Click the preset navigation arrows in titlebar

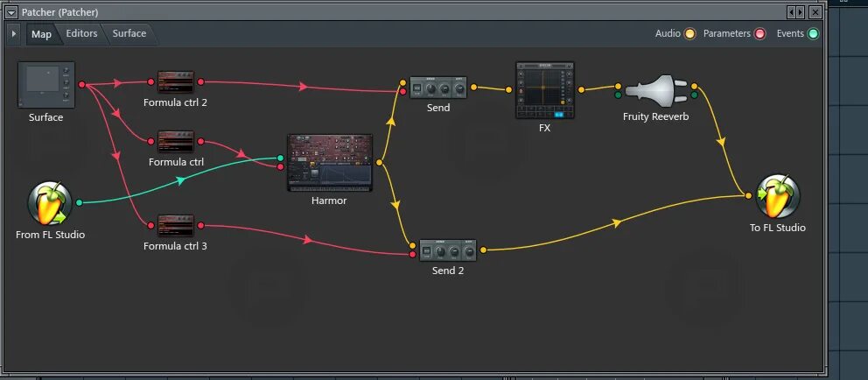[x=796, y=12]
